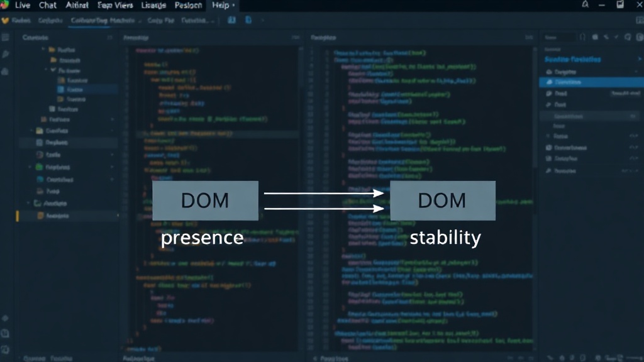Expand the blue heading arrow in the right panel
The height and width of the screenshot is (362, 644).
coord(639,60)
